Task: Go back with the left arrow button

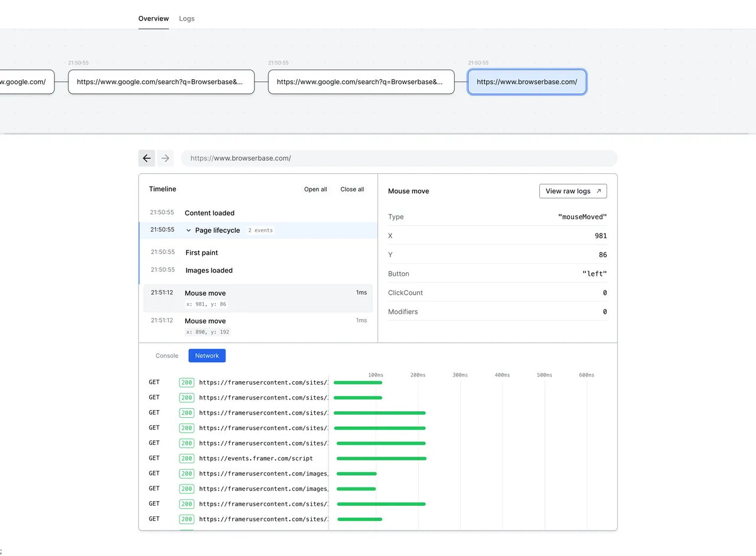Action: [146, 158]
